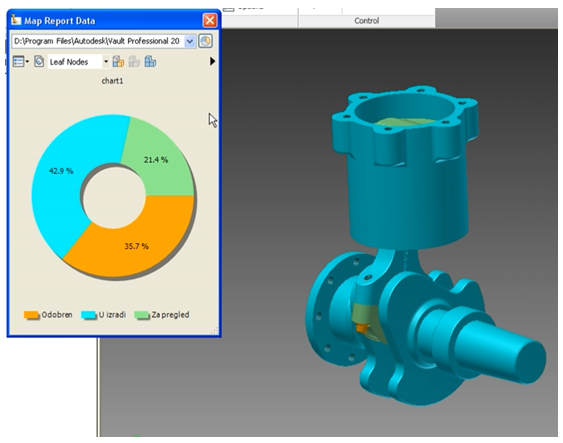Close the Map Report Data window
Image resolution: width=563 pixels, height=443 pixels.
point(210,20)
